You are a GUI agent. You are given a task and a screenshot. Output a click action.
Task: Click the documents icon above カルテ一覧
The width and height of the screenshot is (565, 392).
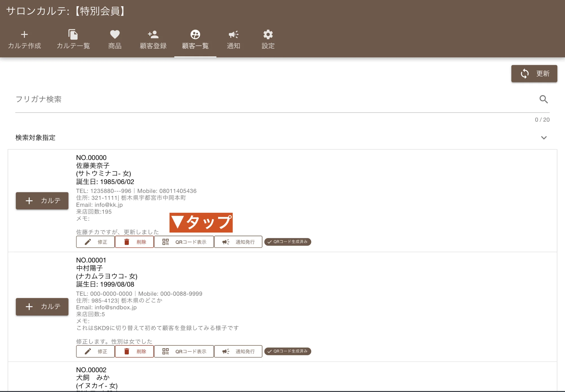tap(73, 34)
